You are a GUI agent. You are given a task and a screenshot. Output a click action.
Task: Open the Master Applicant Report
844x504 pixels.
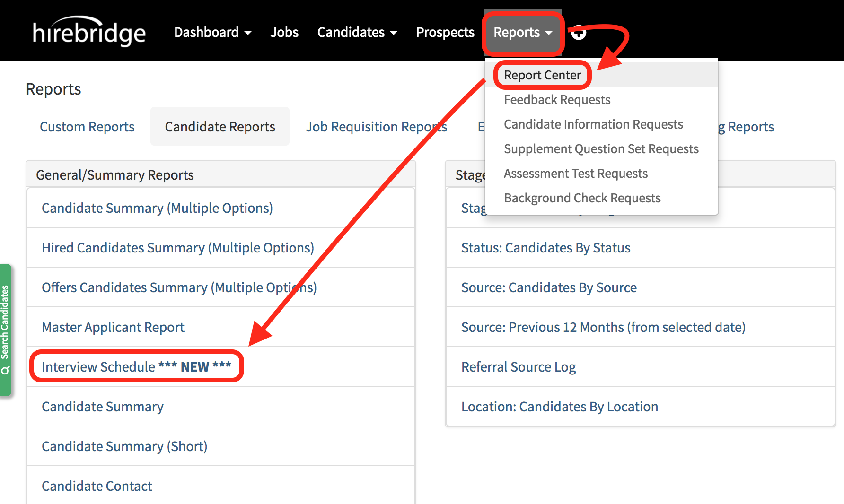[113, 327]
